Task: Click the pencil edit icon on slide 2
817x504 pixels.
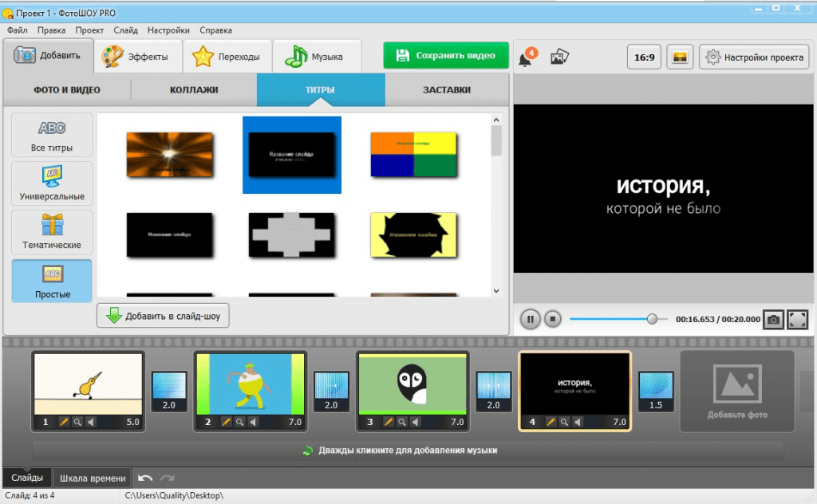Action: 227,422
